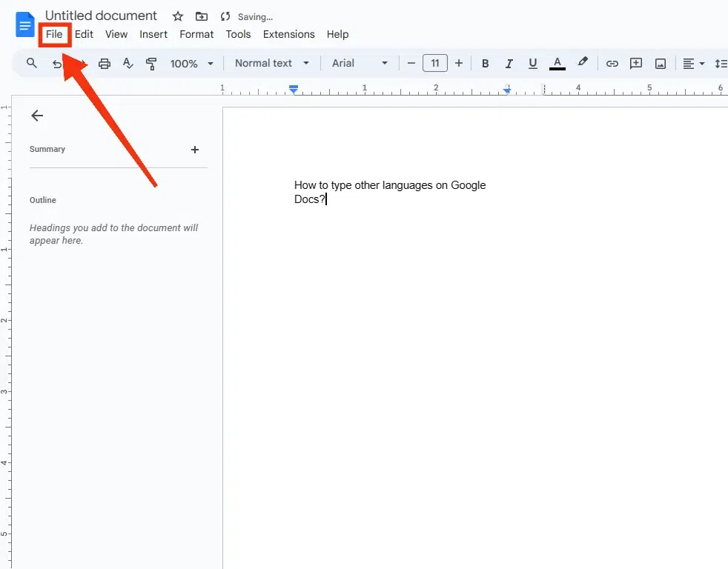The image size is (728, 569).
Task: Click the Undo arrow icon
Action: (x=56, y=64)
